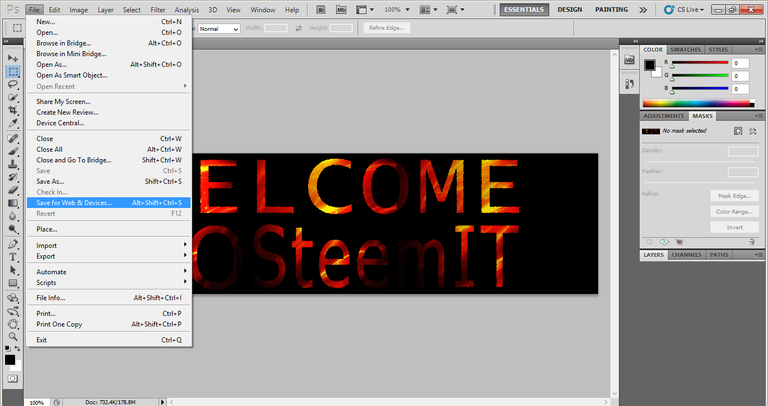Select the Rectangular Marquee tool
Image resolution: width=768 pixels, height=406 pixels.
coord(13,72)
